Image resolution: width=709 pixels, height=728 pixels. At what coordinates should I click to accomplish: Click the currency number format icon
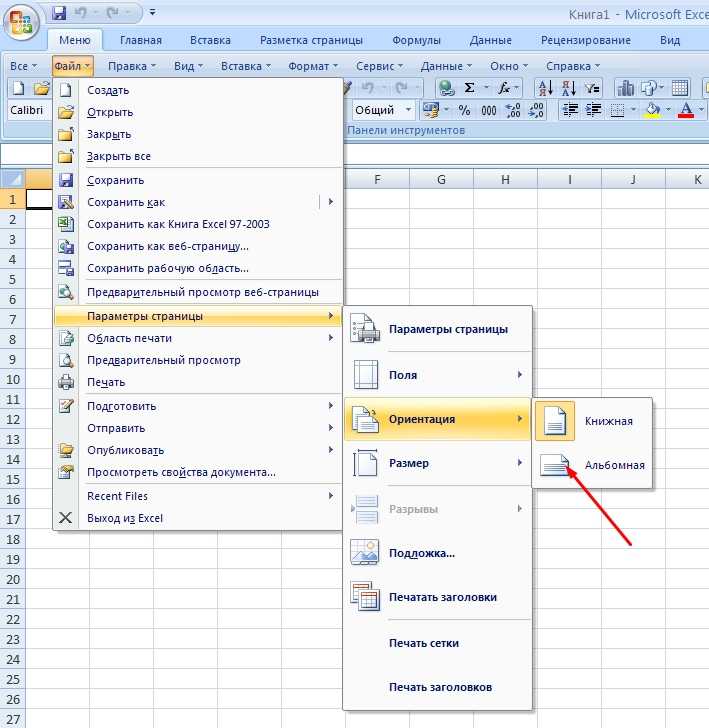431,110
